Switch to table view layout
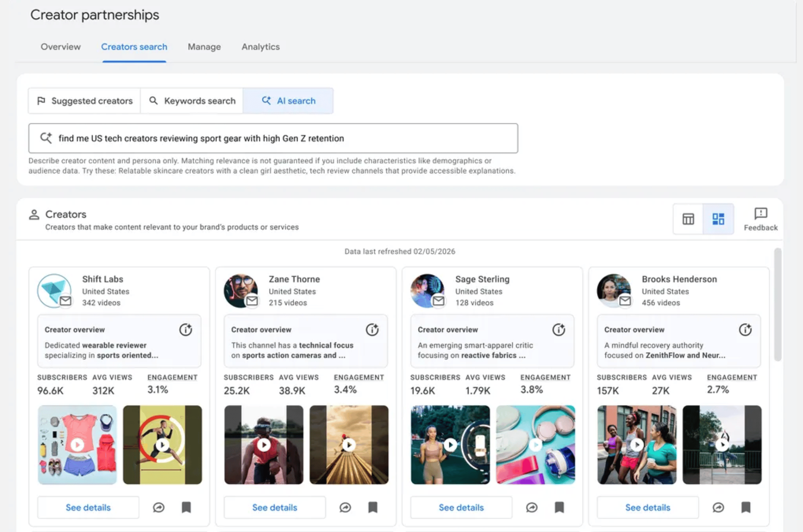 tap(688, 219)
